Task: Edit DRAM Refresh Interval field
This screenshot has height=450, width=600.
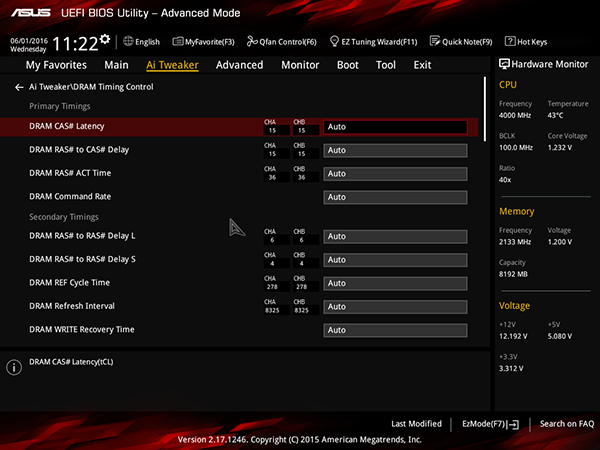Action: 395,307
